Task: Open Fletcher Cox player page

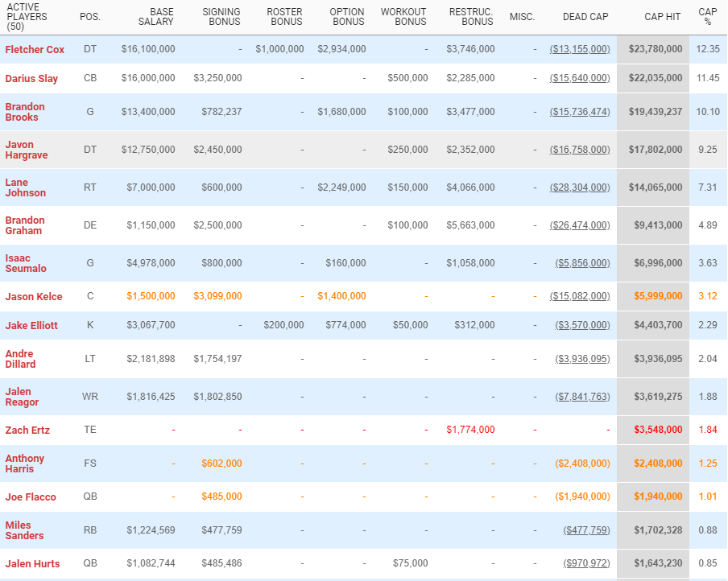Action: [35, 49]
